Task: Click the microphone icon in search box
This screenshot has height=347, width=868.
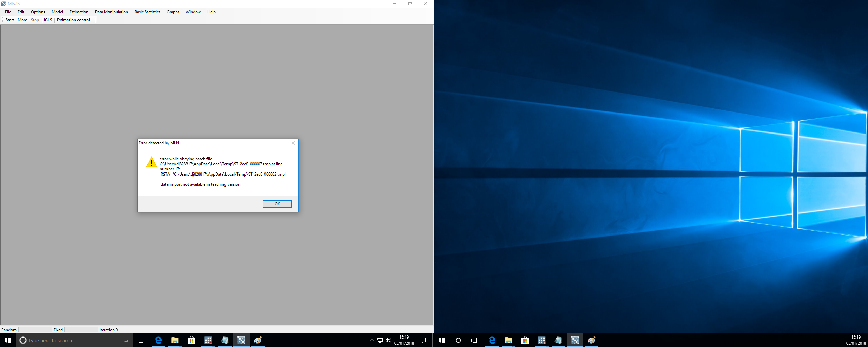Action: [x=126, y=340]
